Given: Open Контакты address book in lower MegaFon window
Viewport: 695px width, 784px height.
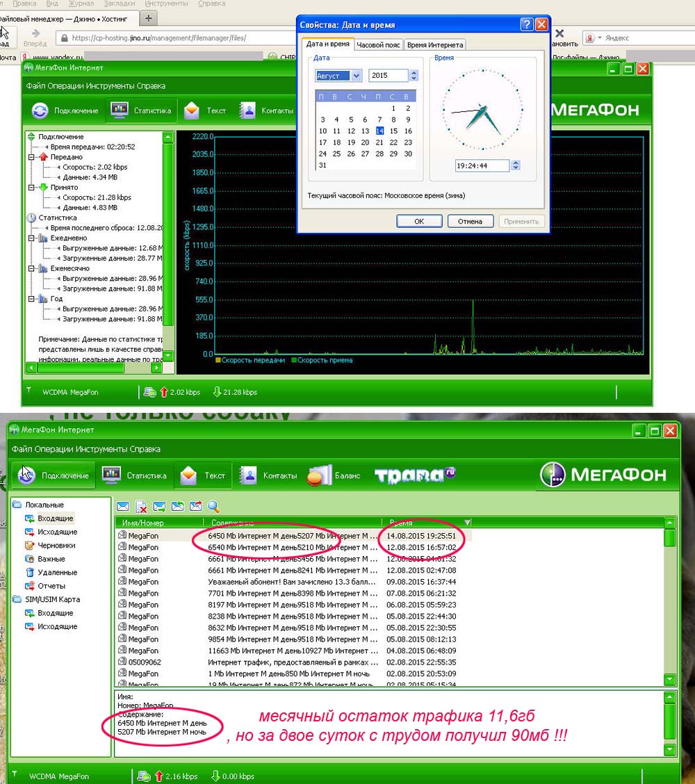Looking at the screenshot, I should coord(268,475).
